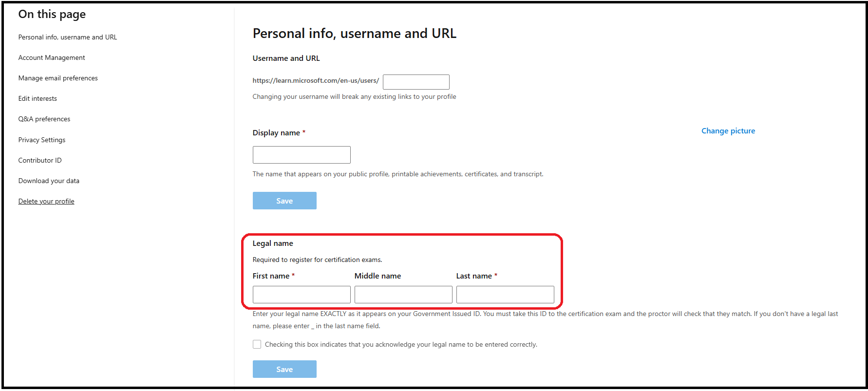Image resolution: width=868 pixels, height=391 pixels.
Task: Click the Last name input field
Action: (505, 295)
